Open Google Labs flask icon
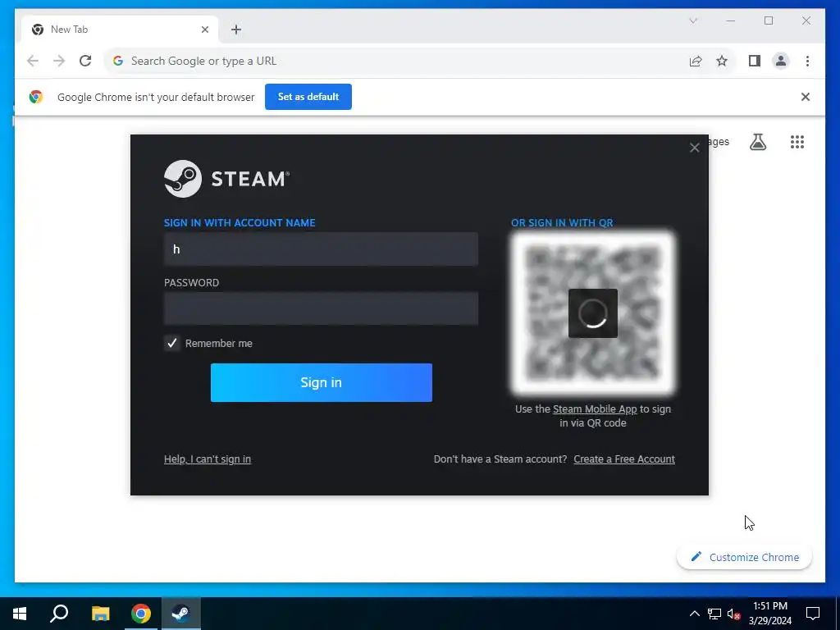 [757, 142]
